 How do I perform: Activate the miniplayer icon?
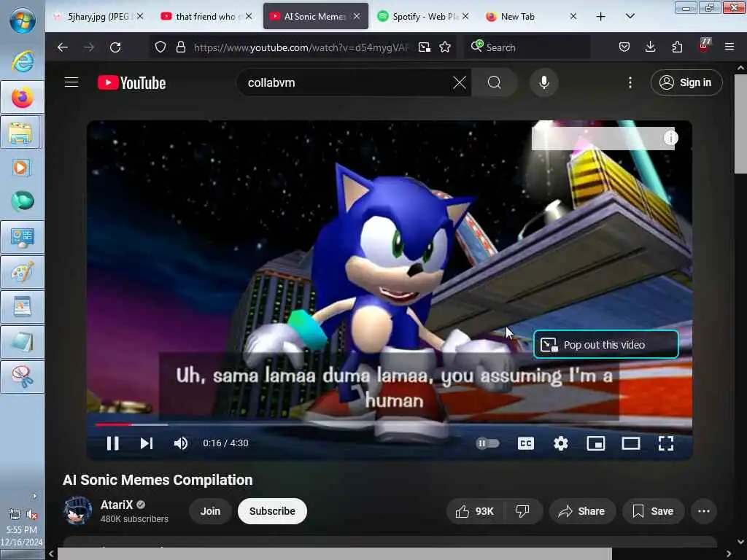[596, 443]
